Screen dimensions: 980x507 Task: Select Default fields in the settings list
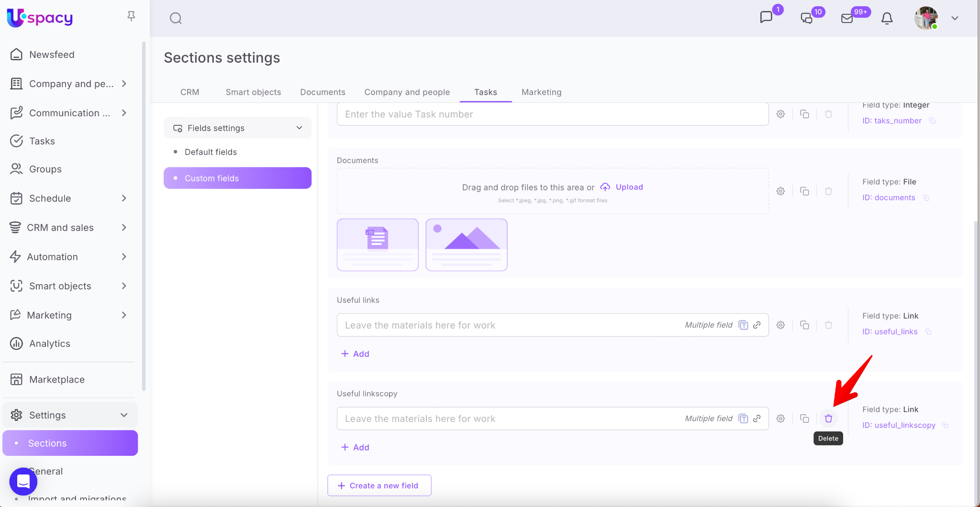211,152
